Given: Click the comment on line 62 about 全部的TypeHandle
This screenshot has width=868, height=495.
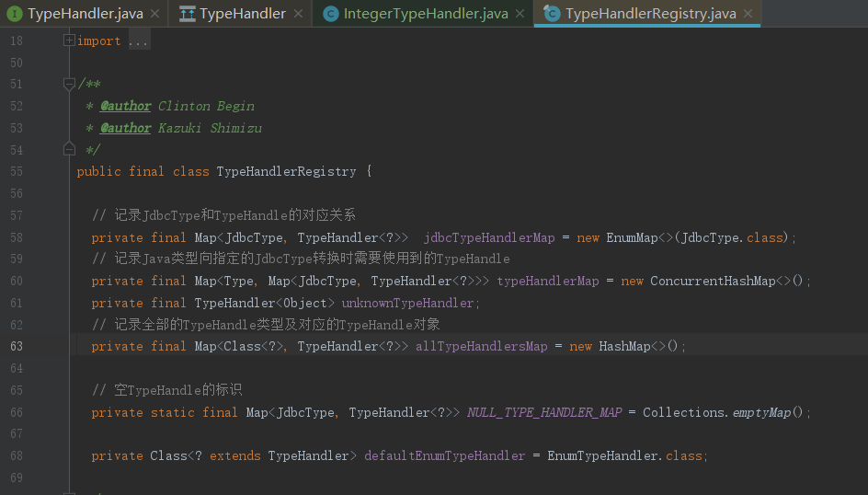Looking at the screenshot, I should (x=266, y=325).
